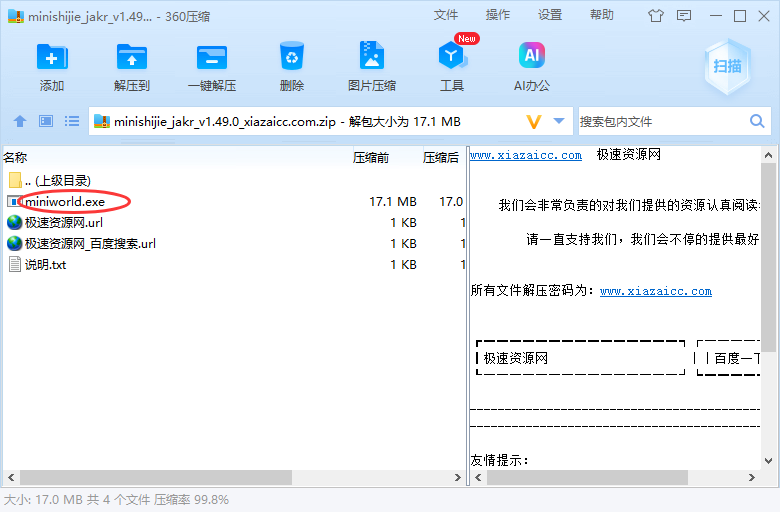Click the 说明.txt document icon

(x=15, y=264)
